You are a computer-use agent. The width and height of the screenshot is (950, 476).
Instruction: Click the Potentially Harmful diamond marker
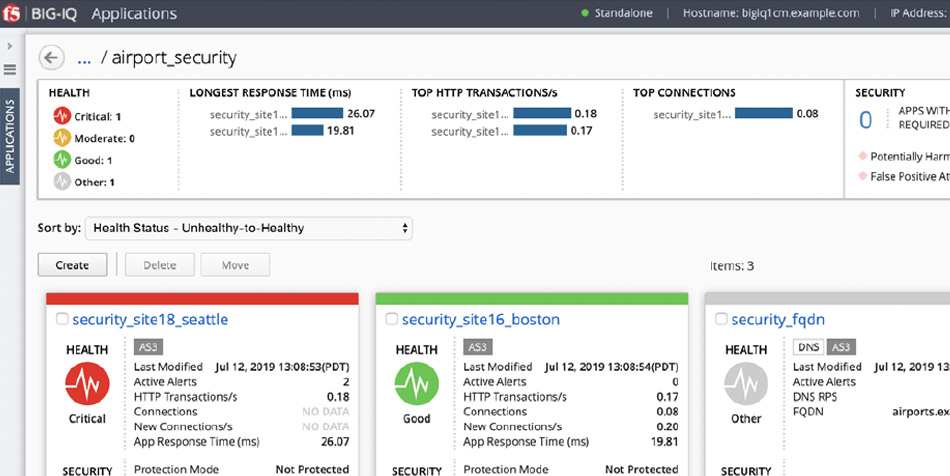862,156
